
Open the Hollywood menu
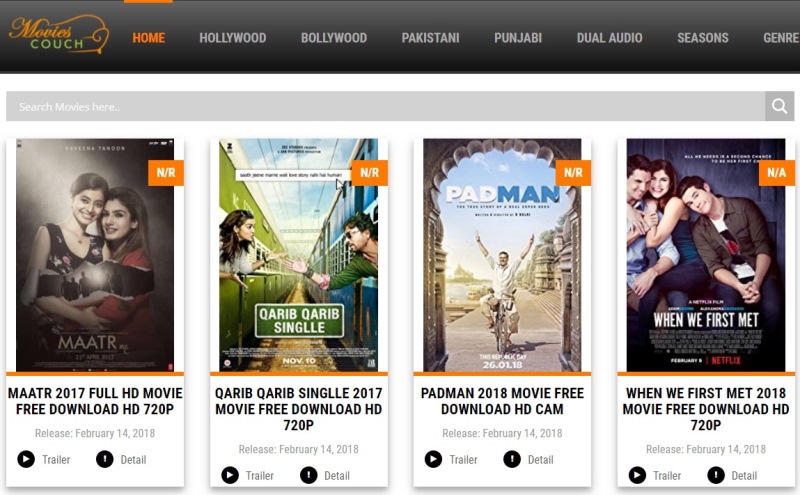point(233,38)
